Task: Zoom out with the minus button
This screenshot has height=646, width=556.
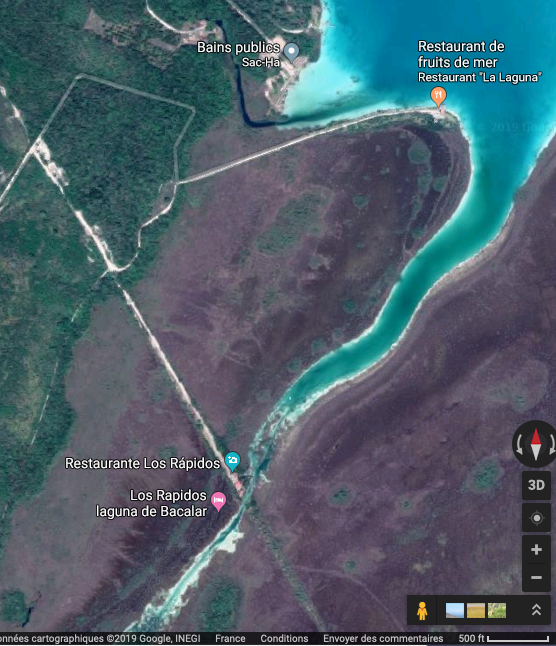Action: (x=536, y=578)
